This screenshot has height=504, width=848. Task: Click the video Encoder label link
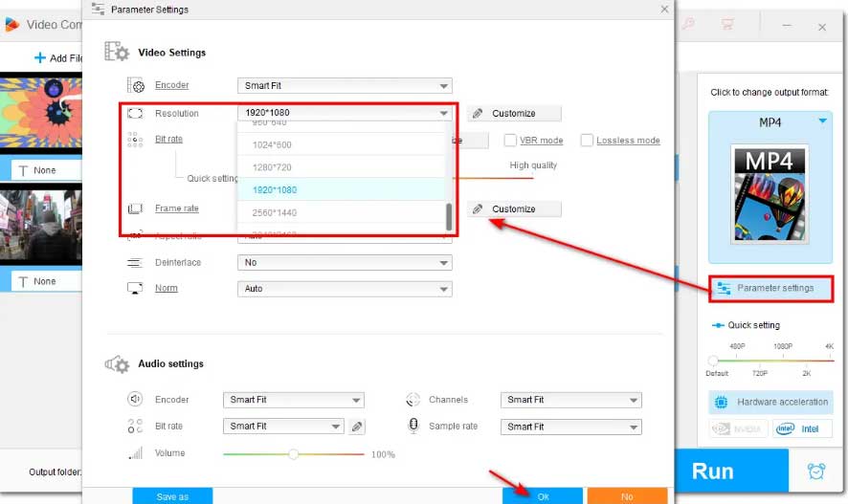pyautogui.click(x=172, y=85)
